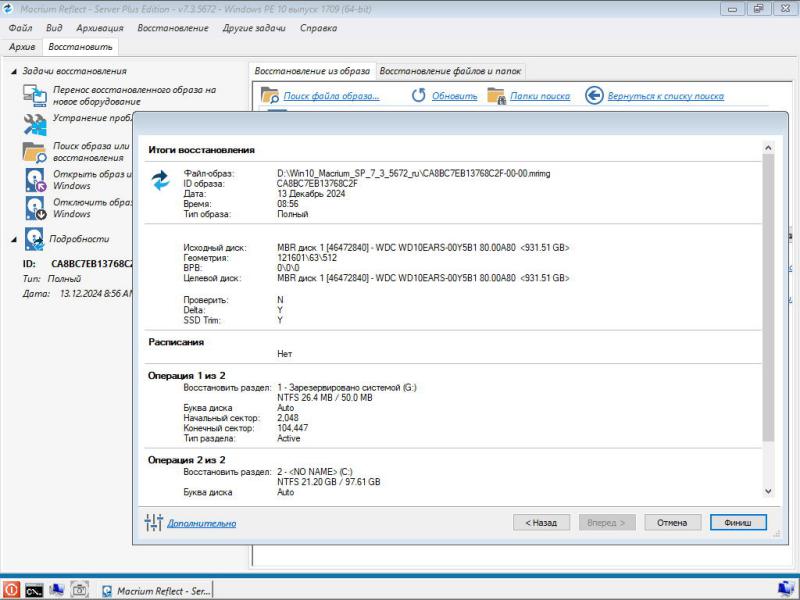The image size is (800, 600).
Task: Click the Поиск файла образа link
Action: pos(331,96)
